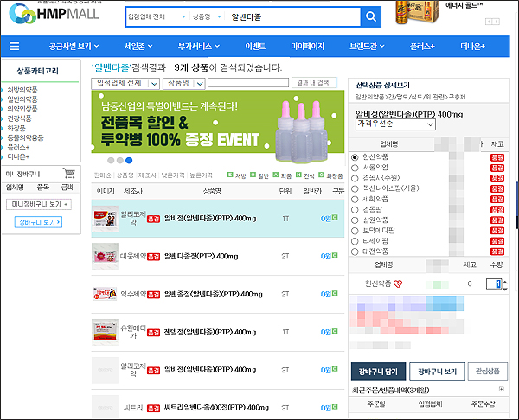Viewport: 519px width, 420px height.
Task: Click the 알비정 1T product thumbnail
Action: pyautogui.click(x=105, y=219)
